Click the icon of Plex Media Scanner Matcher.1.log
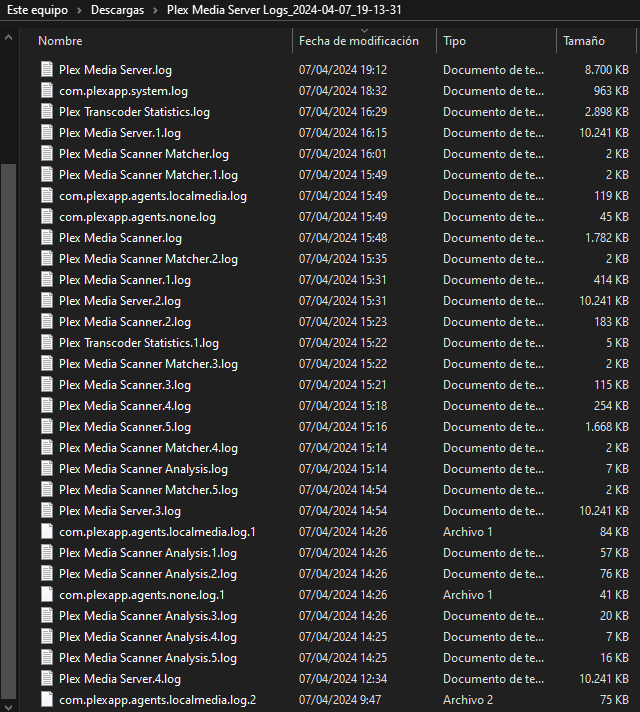This screenshot has width=640, height=712. [47, 174]
